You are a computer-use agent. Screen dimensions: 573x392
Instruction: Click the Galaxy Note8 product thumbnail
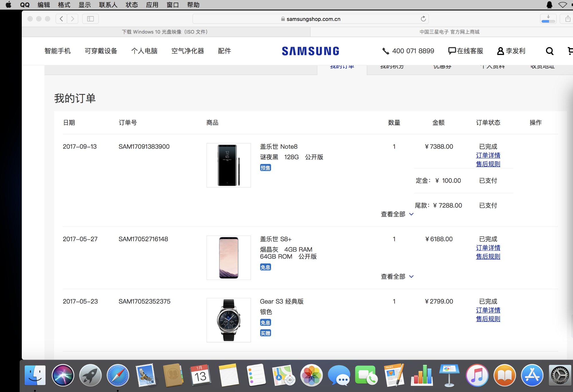[x=229, y=165]
